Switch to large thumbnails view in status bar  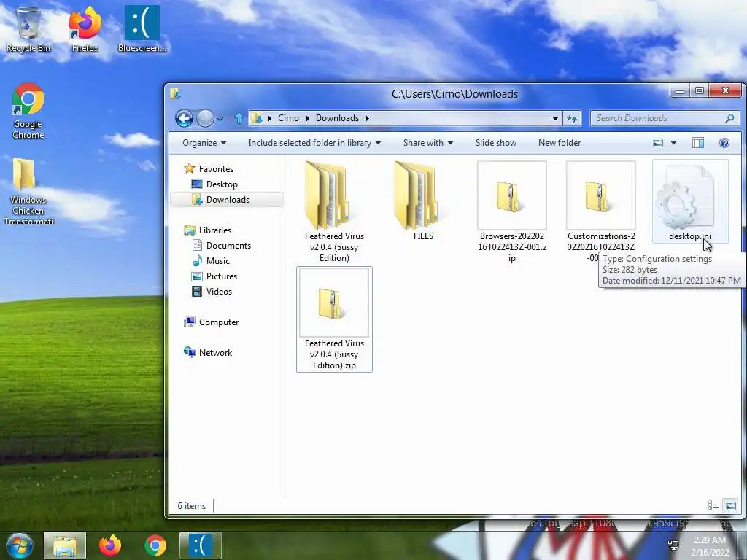click(730, 505)
